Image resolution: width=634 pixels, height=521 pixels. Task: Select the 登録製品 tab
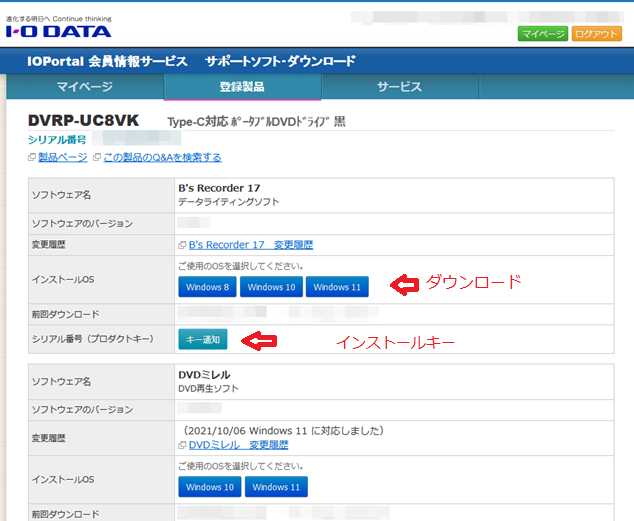point(242,86)
